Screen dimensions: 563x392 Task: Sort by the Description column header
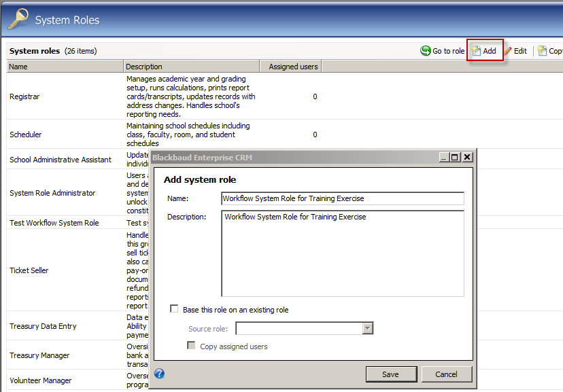(191, 67)
